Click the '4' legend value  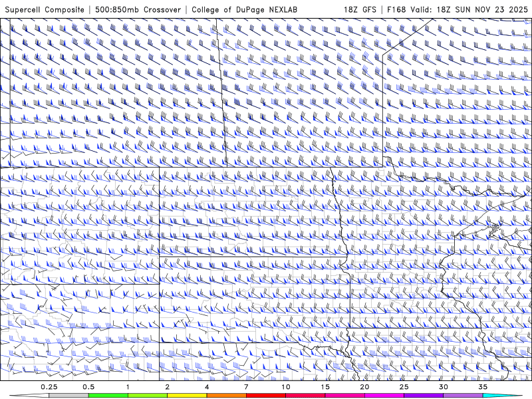(207, 387)
